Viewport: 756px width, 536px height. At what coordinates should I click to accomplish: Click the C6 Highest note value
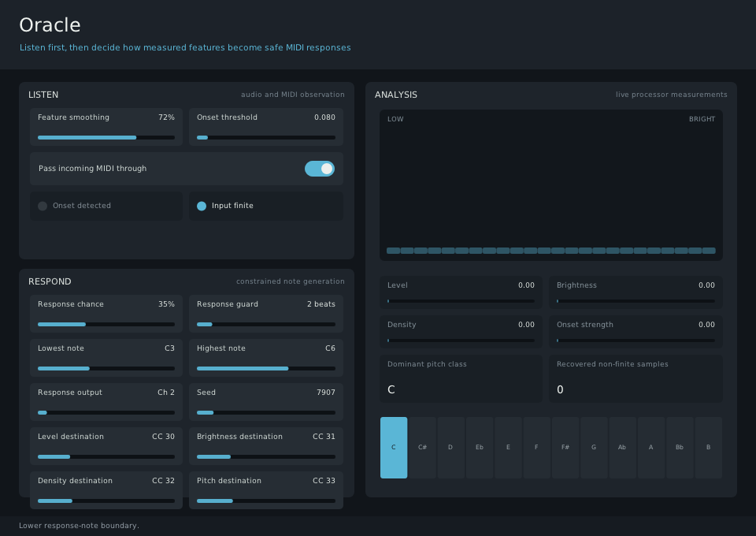pyautogui.click(x=330, y=348)
